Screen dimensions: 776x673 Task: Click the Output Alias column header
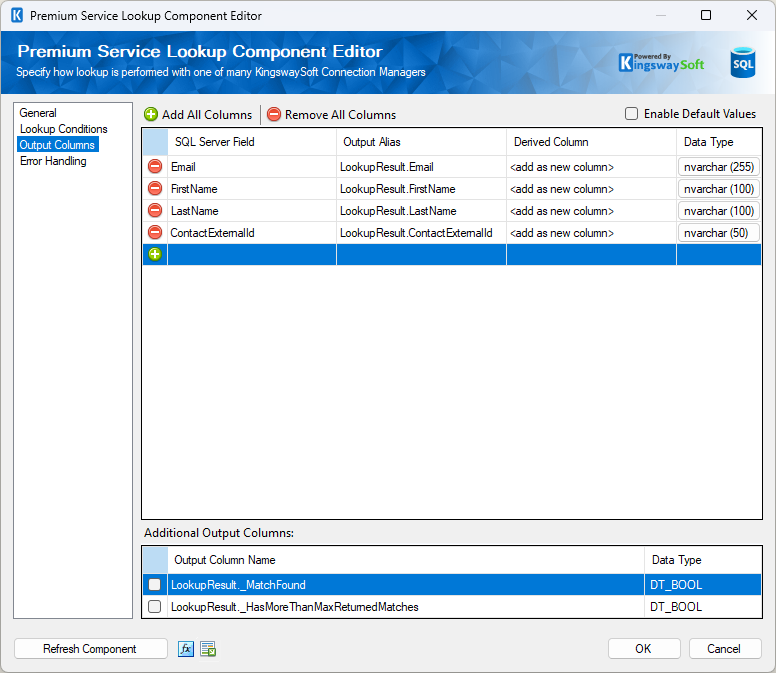(x=421, y=142)
